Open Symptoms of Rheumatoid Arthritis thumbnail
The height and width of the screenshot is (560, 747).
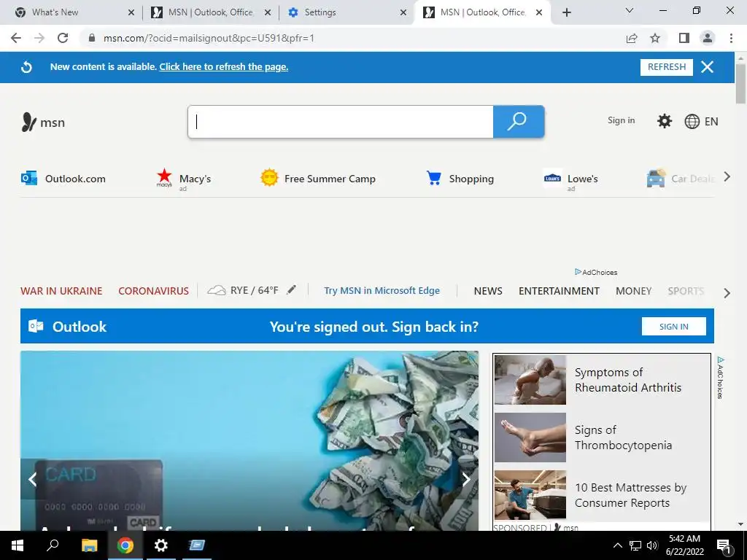tap(530, 379)
